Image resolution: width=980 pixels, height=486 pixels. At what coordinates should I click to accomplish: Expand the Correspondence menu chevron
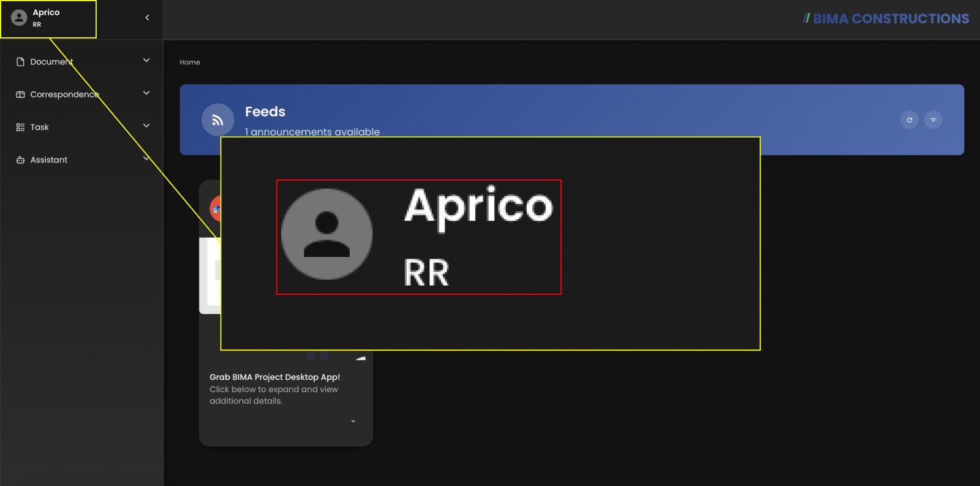(x=146, y=93)
